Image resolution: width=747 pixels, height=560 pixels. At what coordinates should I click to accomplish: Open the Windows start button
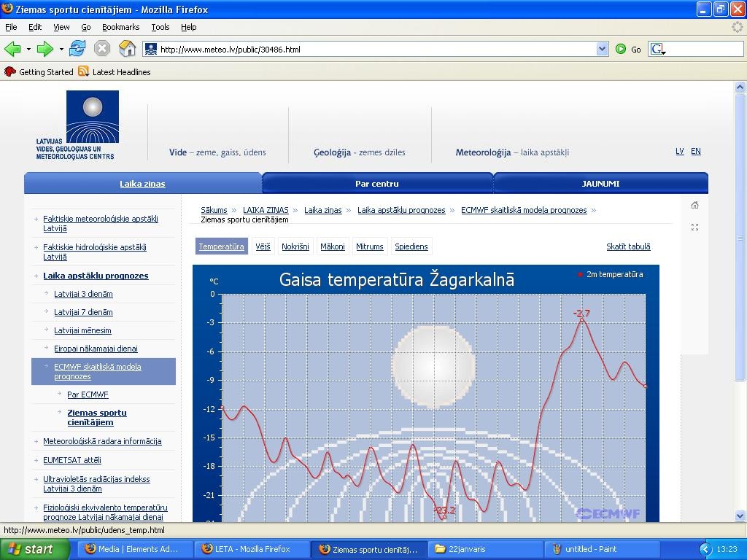[x=29, y=549]
